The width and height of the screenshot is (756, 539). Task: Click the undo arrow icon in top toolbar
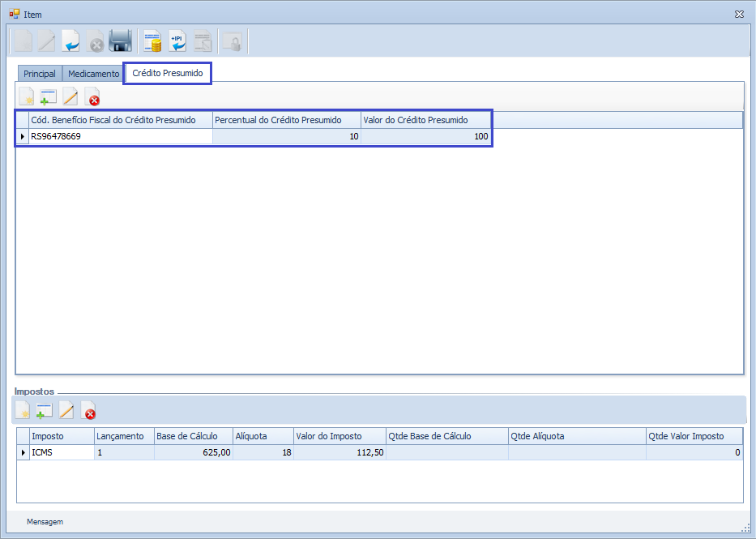pos(70,41)
